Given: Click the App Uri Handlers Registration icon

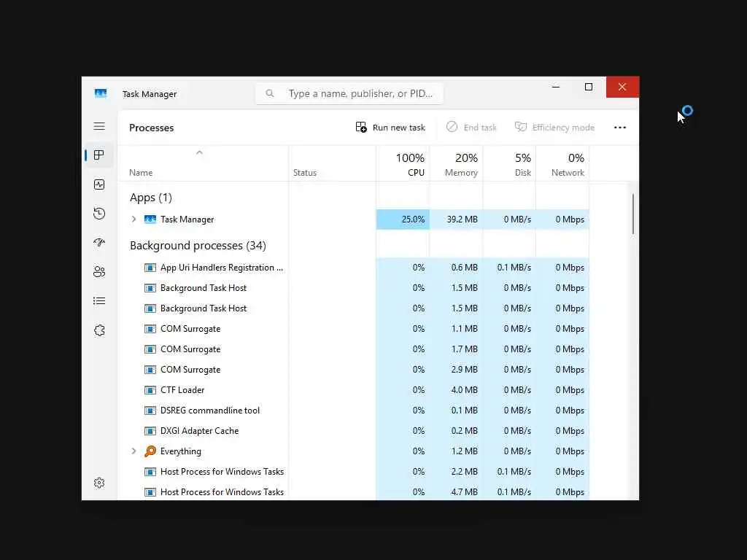Looking at the screenshot, I should point(150,268).
